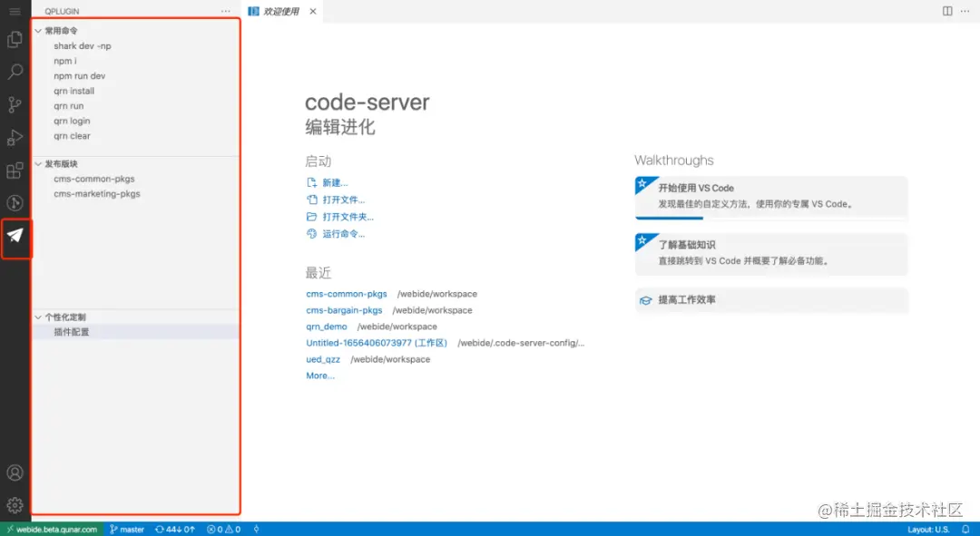Open recent cms-common-pkgs workspace
The height and width of the screenshot is (536, 980).
(347, 294)
